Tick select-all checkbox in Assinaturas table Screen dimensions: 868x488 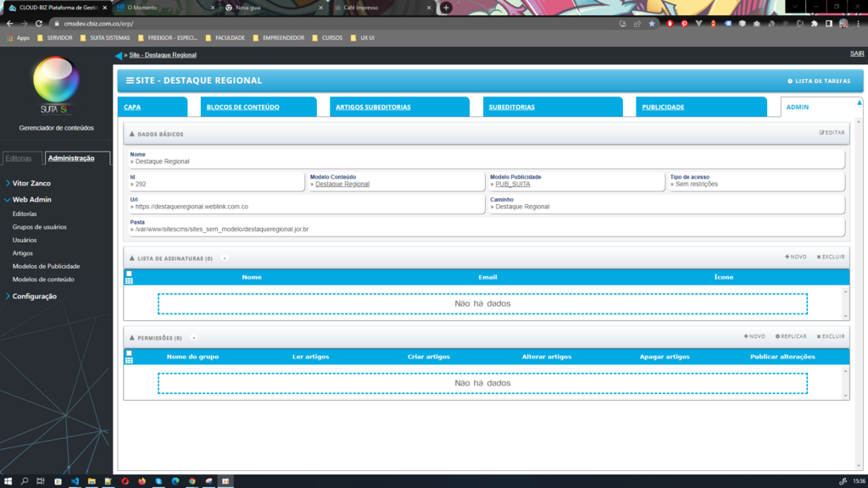click(129, 274)
